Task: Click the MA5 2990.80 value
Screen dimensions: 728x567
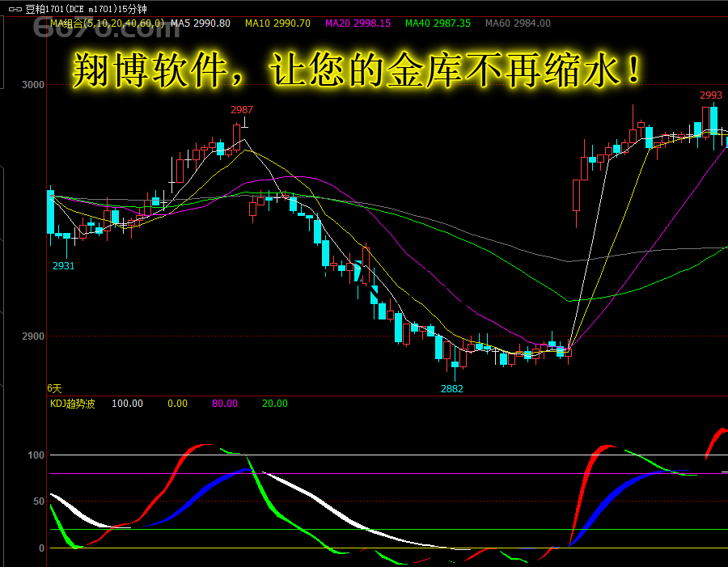Action: [x=201, y=23]
